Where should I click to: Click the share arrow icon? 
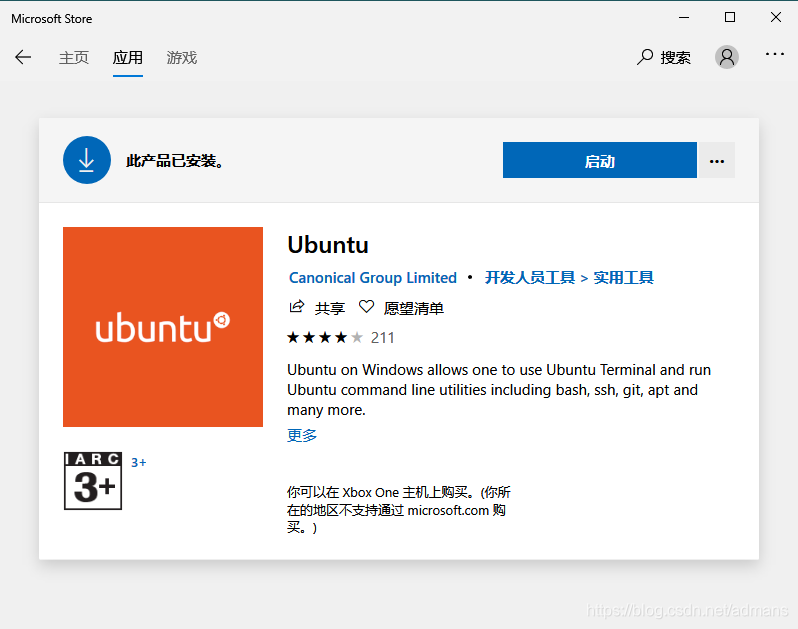297,307
